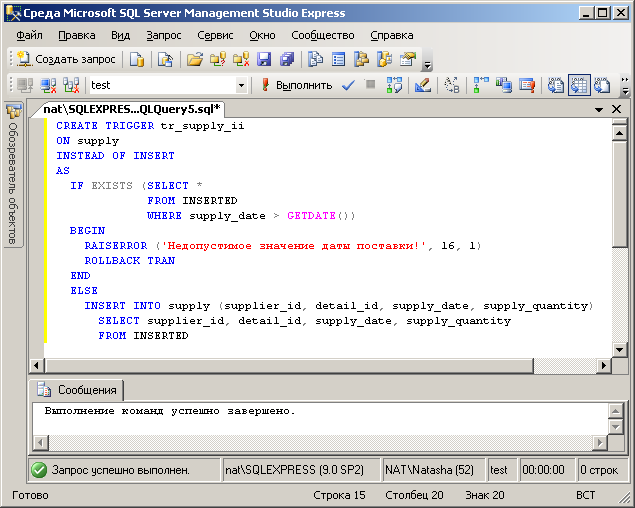The height and width of the screenshot is (508, 635).
Task: Run the query with Выполнить
Action: tap(297, 85)
